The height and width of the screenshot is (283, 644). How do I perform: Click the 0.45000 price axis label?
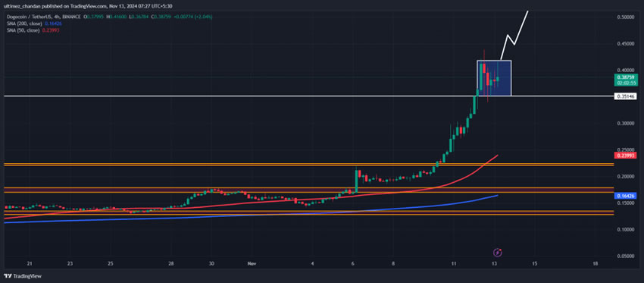coord(626,43)
